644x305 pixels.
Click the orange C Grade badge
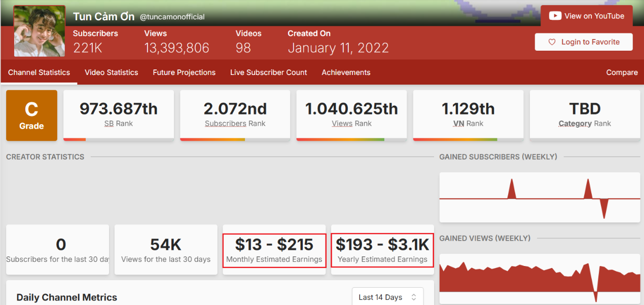pos(31,116)
